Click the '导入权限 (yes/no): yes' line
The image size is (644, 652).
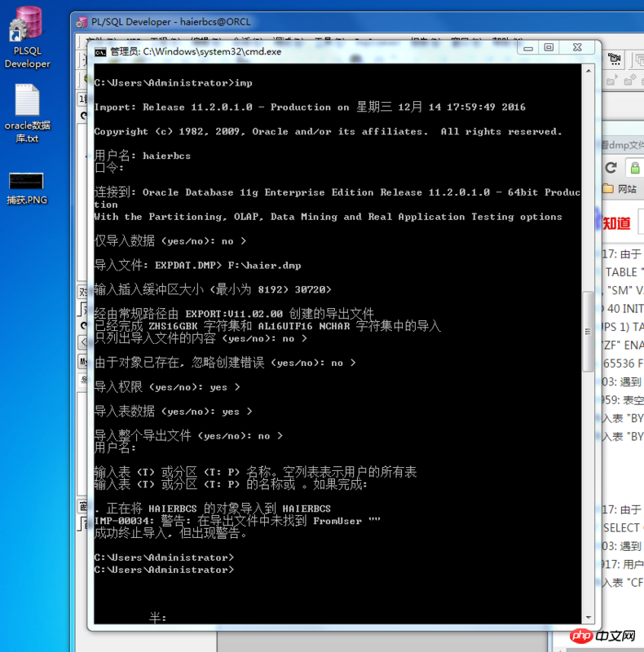(x=167, y=386)
